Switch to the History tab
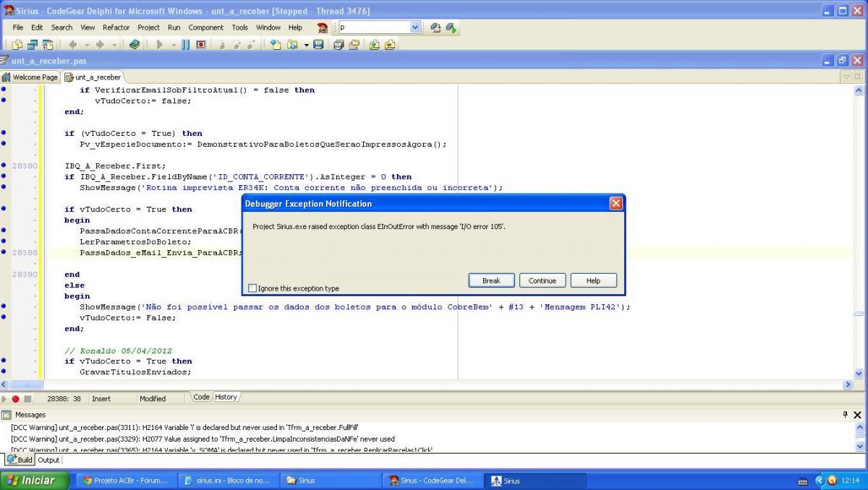 [x=226, y=397]
